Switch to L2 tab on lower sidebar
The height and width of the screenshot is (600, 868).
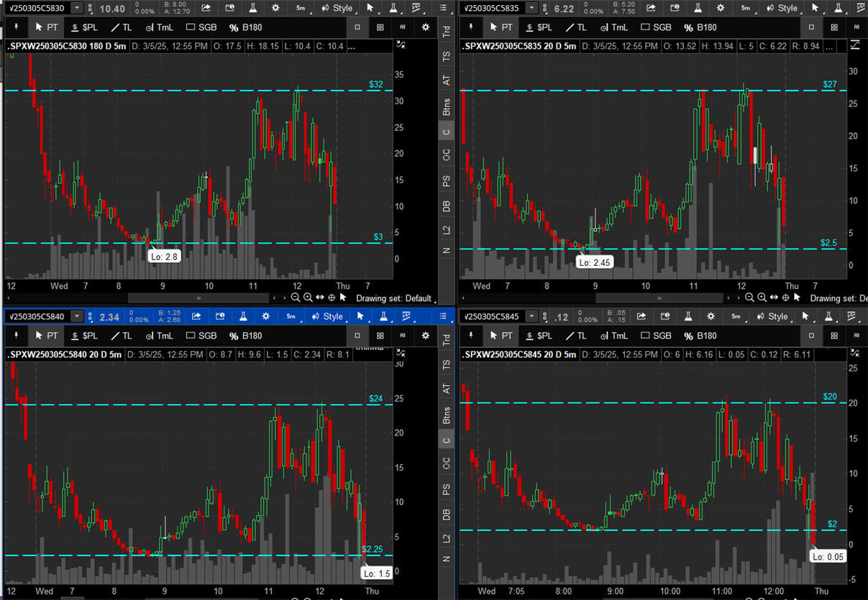click(447, 538)
